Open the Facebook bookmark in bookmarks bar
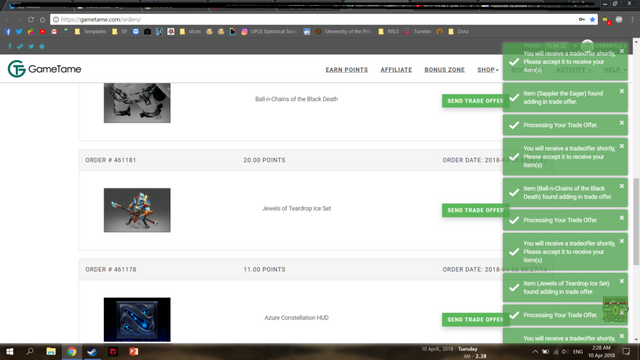Viewport: 640px width, 360px height. [x=7, y=31]
